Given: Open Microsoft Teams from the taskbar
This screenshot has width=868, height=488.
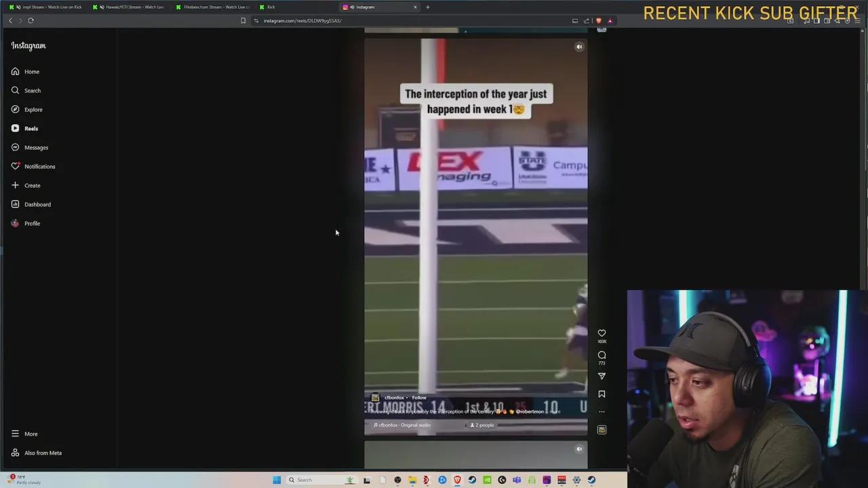Looking at the screenshot, I should pyautogui.click(x=517, y=480).
